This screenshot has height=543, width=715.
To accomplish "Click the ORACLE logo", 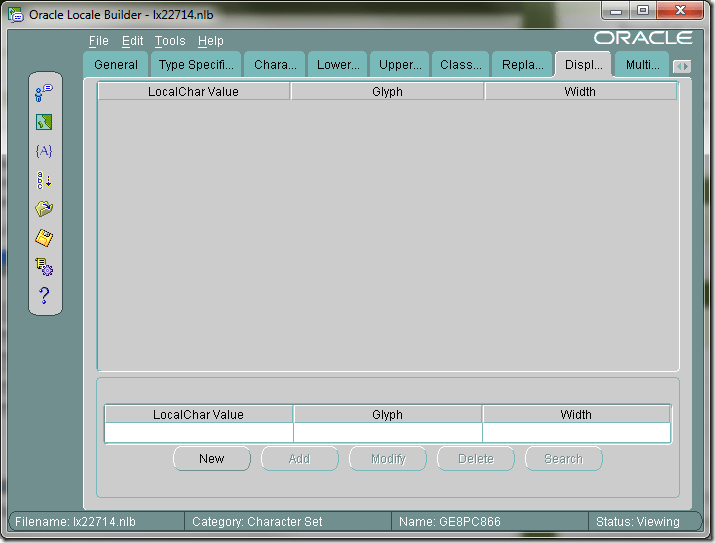I will (643, 38).
